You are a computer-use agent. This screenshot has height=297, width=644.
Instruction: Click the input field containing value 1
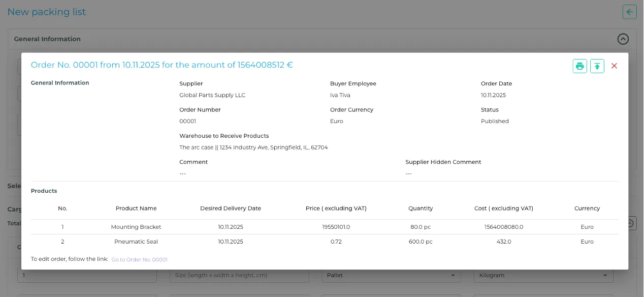tap(87, 275)
